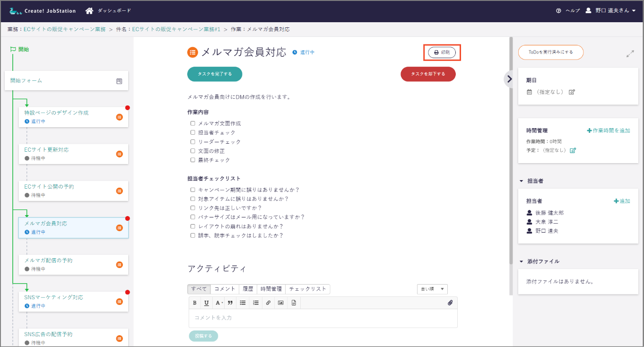Click the Create! JobStation logo

[43, 10]
